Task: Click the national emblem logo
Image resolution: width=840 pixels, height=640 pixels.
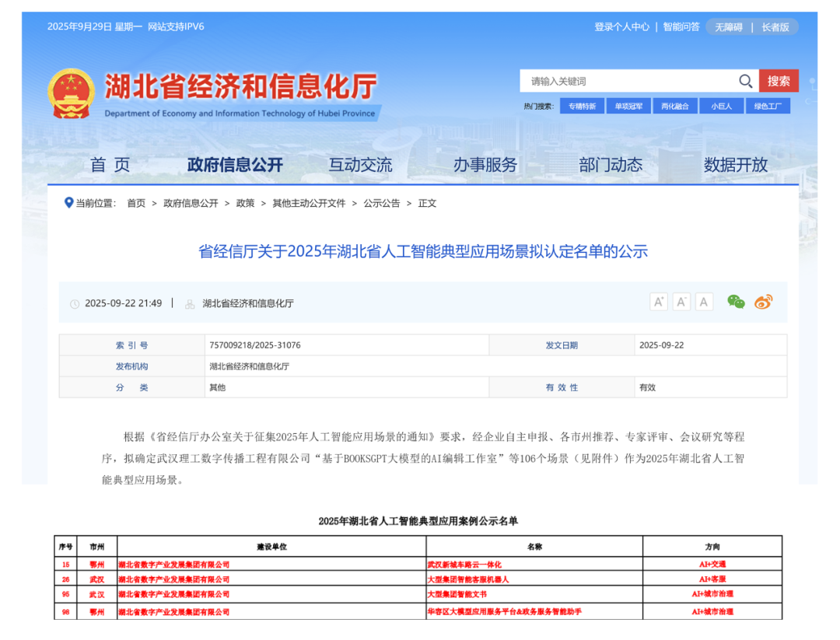Action: [71, 94]
